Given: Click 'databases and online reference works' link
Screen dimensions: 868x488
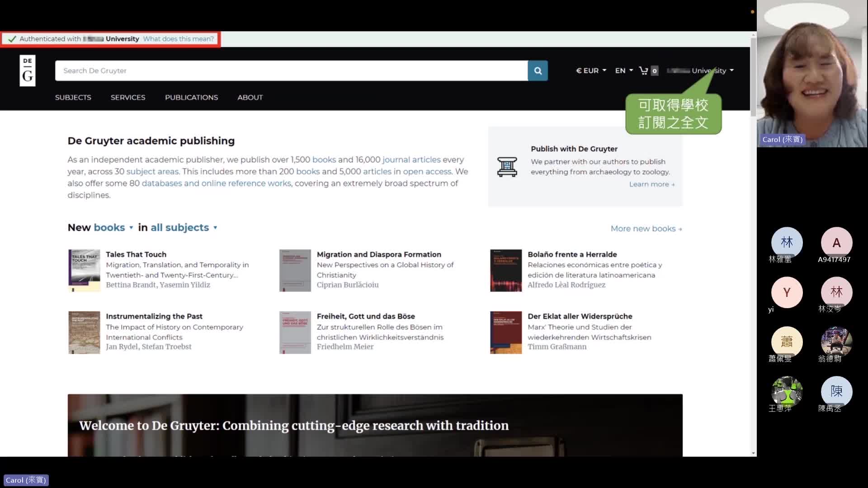Looking at the screenshot, I should 217,183.
